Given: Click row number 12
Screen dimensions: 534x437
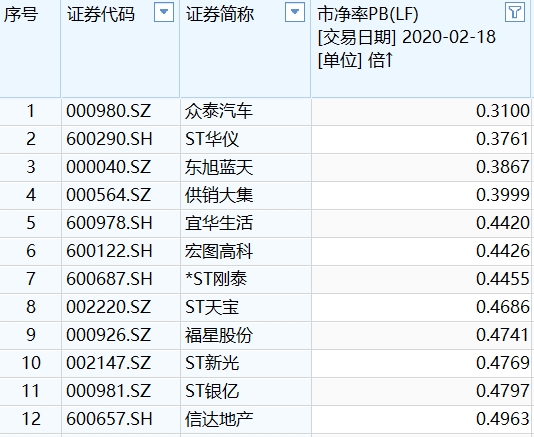Looking at the screenshot, I should coord(31,419).
